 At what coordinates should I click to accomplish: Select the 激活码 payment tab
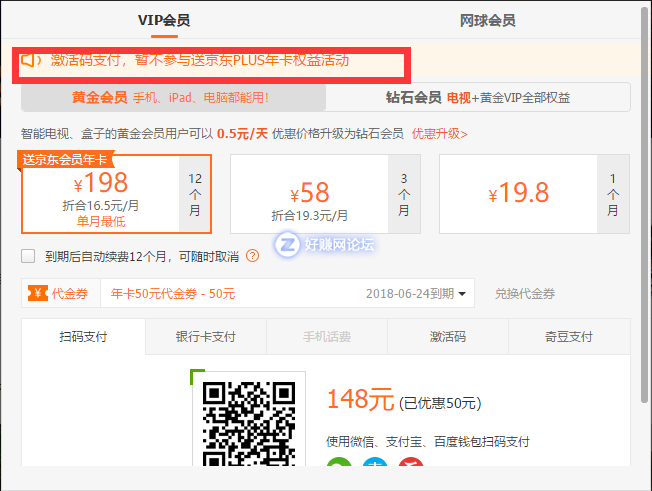(448, 336)
